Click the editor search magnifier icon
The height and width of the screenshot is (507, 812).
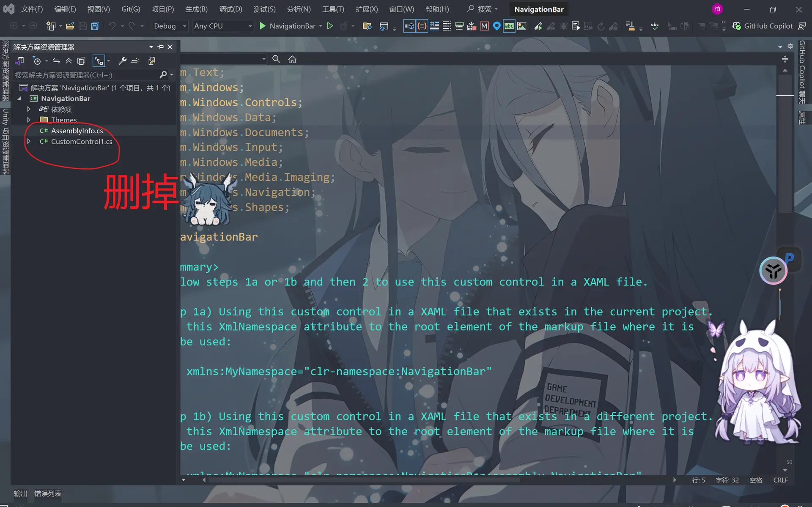pyautogui.click(x=276, y=59)
